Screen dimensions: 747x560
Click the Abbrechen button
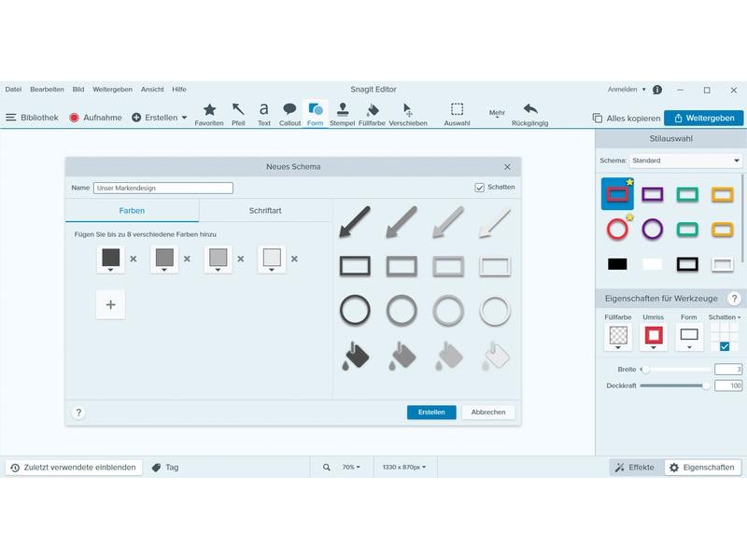tap(488, 413)
